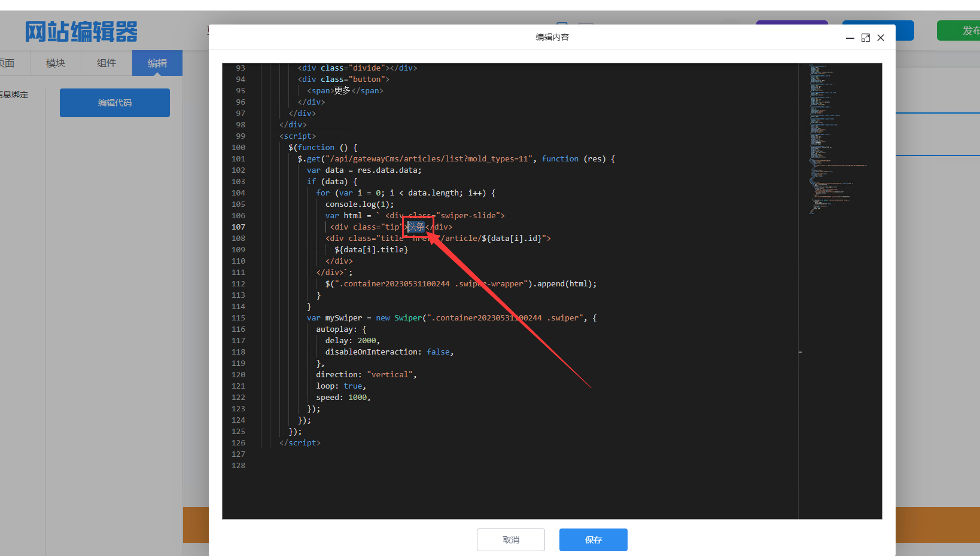980x556 pixels.
Task: Click the direction: "vertical" line
Action: point(366,375)
